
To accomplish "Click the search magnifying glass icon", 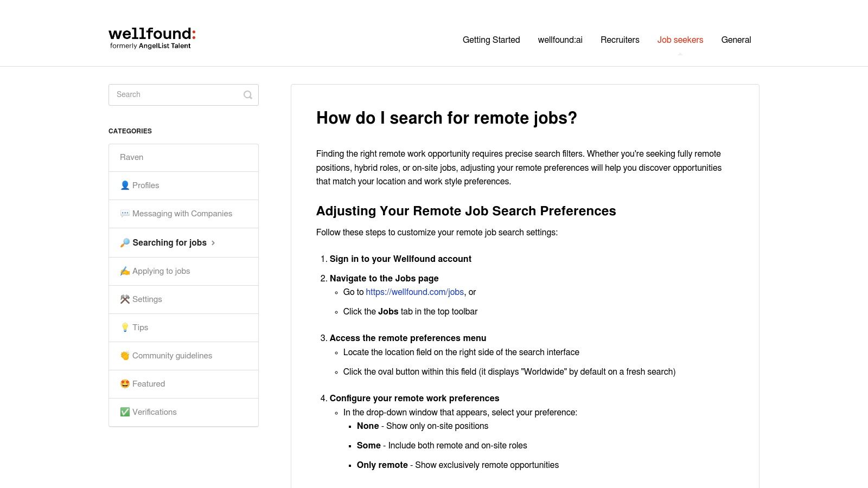I will point(248,95).
